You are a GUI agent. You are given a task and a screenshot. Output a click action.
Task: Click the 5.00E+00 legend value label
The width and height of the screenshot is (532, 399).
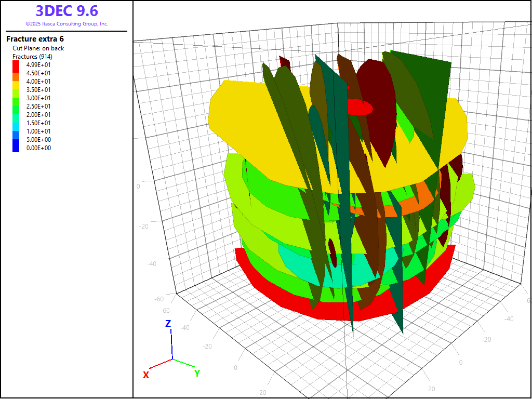[38, 140]
